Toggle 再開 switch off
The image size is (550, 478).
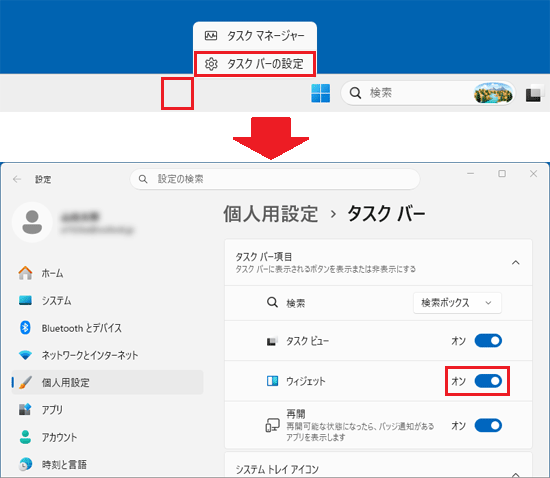pos(488,425)
